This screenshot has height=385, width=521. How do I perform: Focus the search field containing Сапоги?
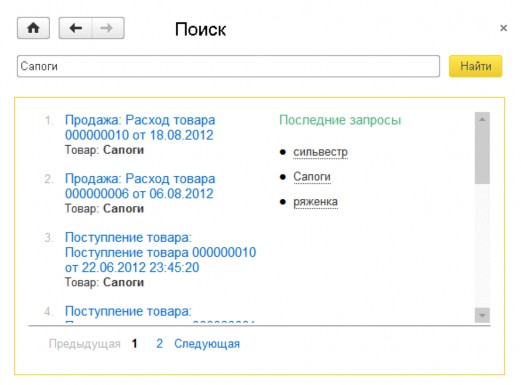click(228, 66)
